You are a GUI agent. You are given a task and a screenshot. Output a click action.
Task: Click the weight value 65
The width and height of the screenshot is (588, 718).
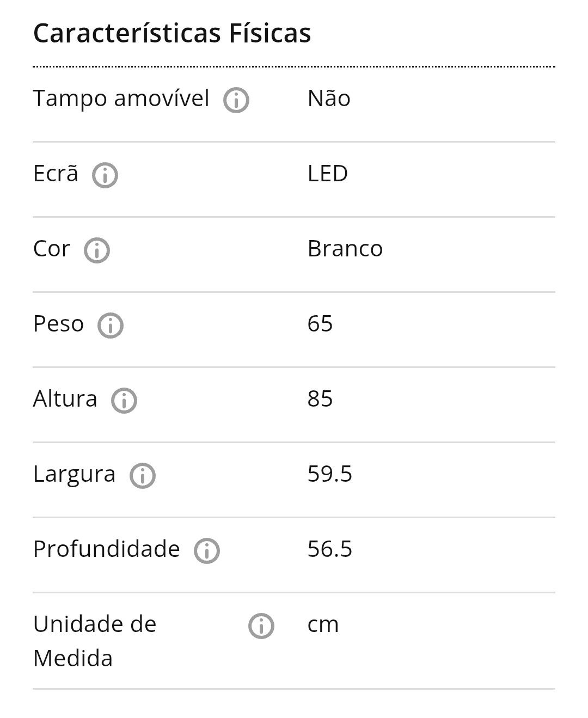click(320, 324)
